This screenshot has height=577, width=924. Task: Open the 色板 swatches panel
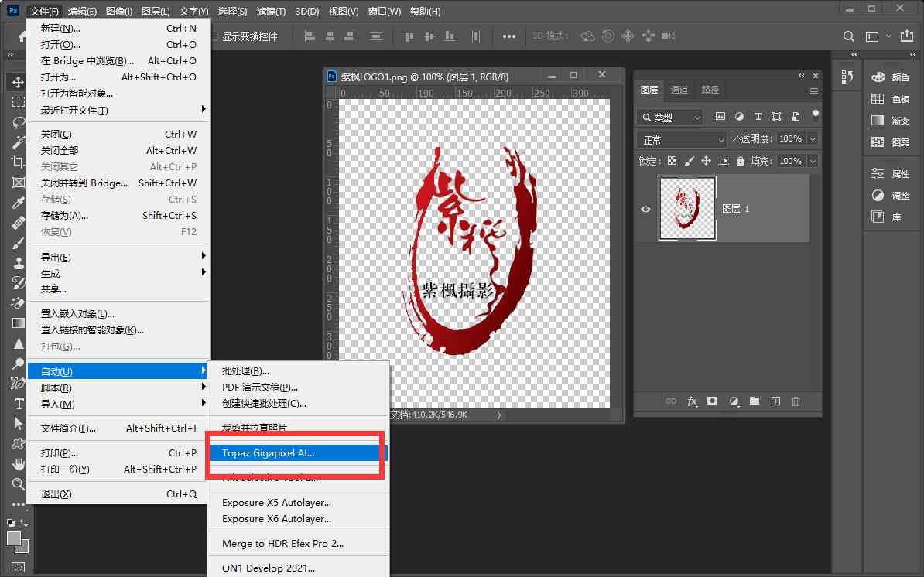click(x=891, y=99)
